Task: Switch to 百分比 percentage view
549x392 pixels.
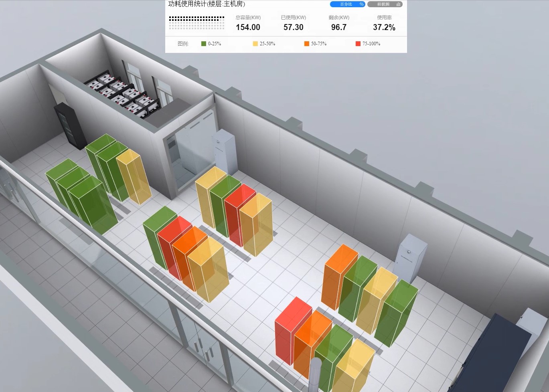Action: (347, 4)
